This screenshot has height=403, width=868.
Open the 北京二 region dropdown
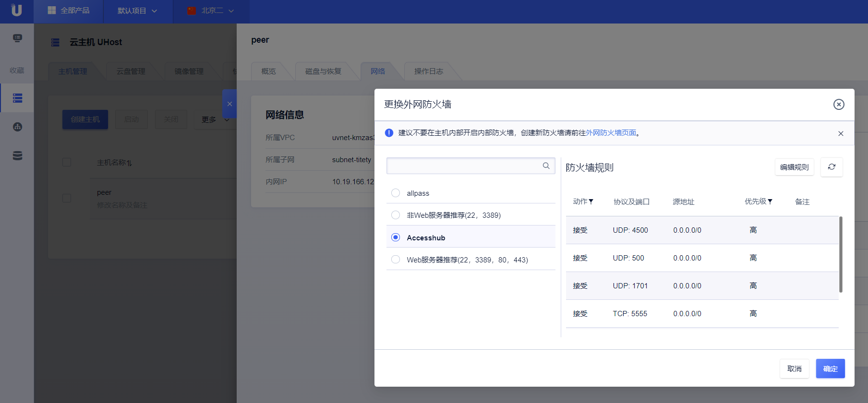click(x=211, y=11)
